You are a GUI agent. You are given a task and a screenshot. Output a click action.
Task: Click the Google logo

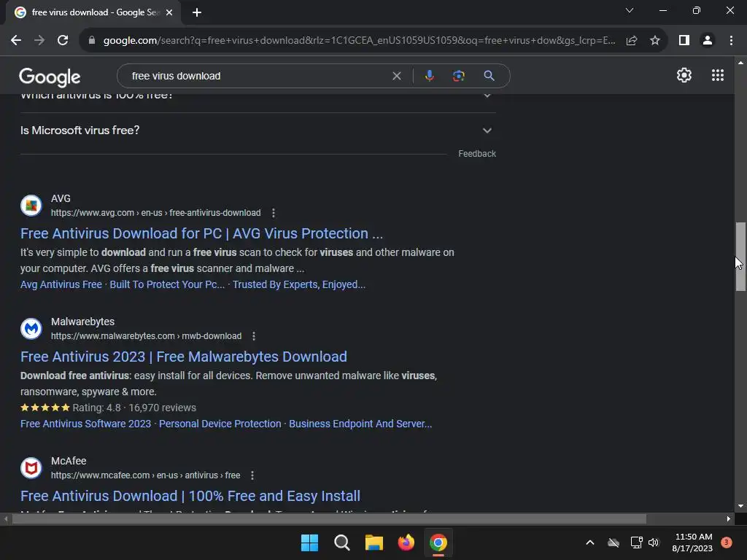[x=50, y=77]
